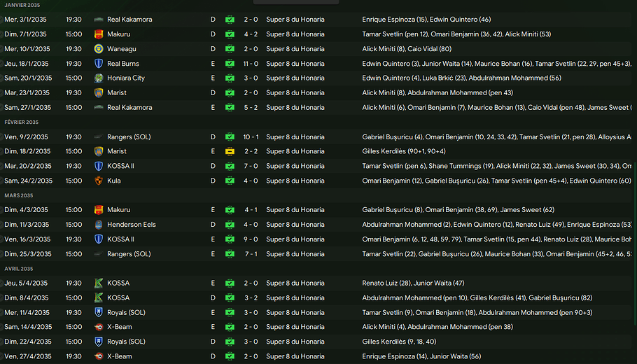The width and height of the screenshot is (637, 364).
Task: Select the Ven, 9/2/2035 fixture date
Action: click(27, 137)
